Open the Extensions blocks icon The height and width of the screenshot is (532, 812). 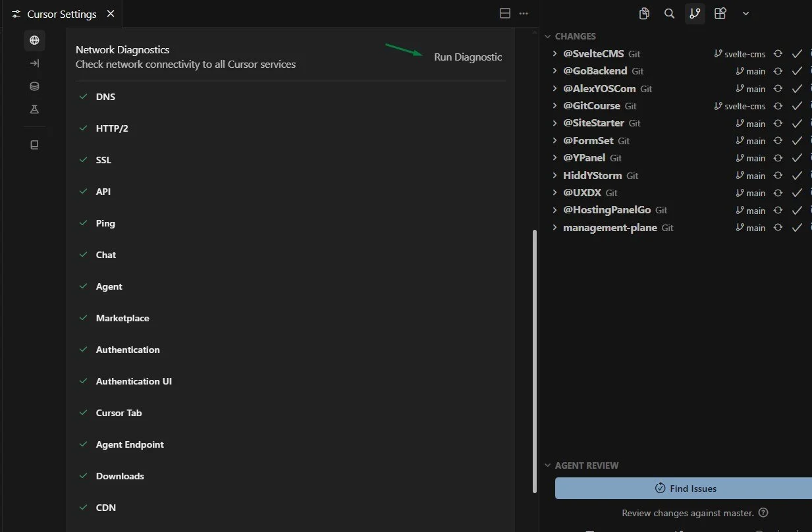pyautogui.click(x=720, y=13)
